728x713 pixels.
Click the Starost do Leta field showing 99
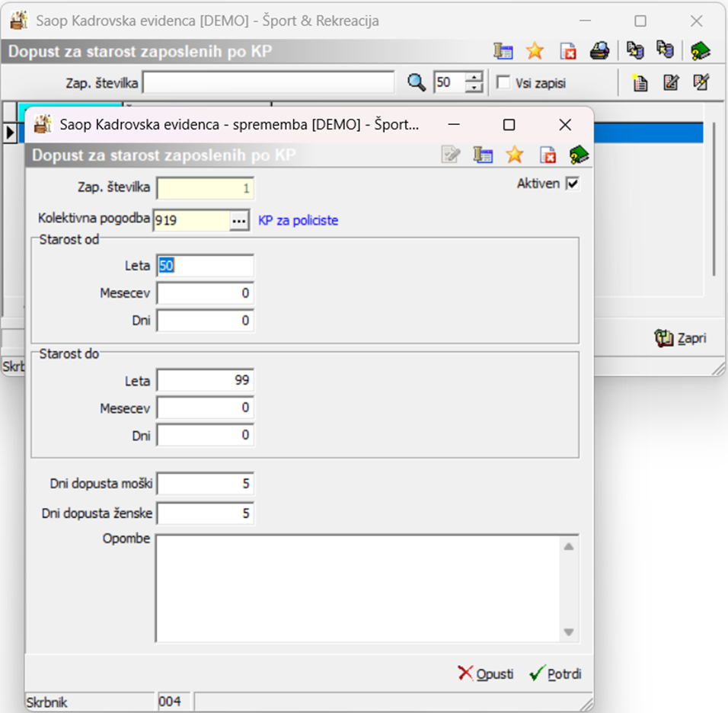pyautogui.click(x=205, y=380)
